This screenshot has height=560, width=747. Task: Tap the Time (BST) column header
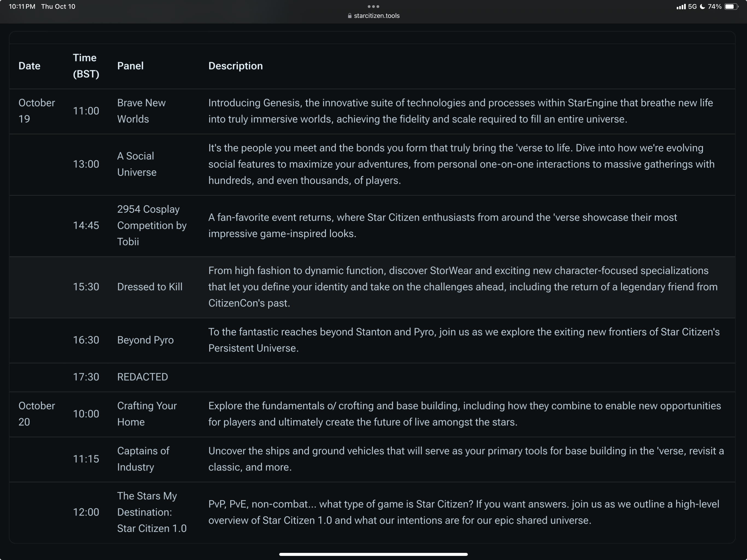coord(86,66)
